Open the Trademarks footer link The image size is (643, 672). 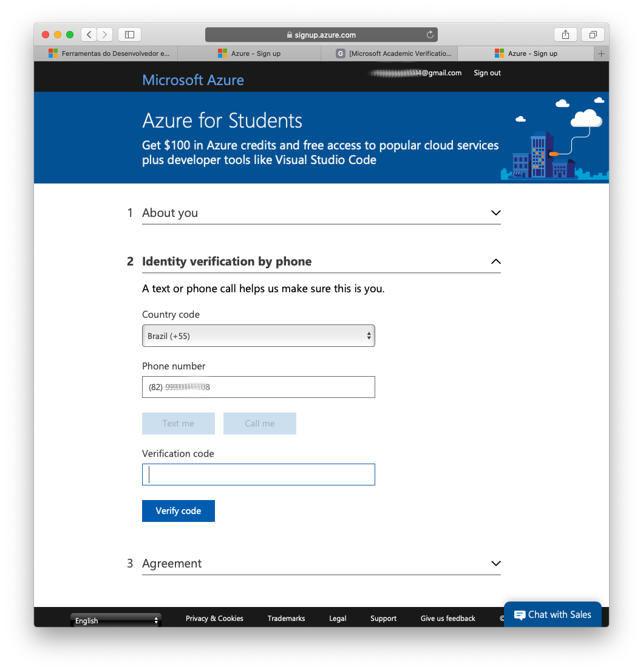(286, 619)
